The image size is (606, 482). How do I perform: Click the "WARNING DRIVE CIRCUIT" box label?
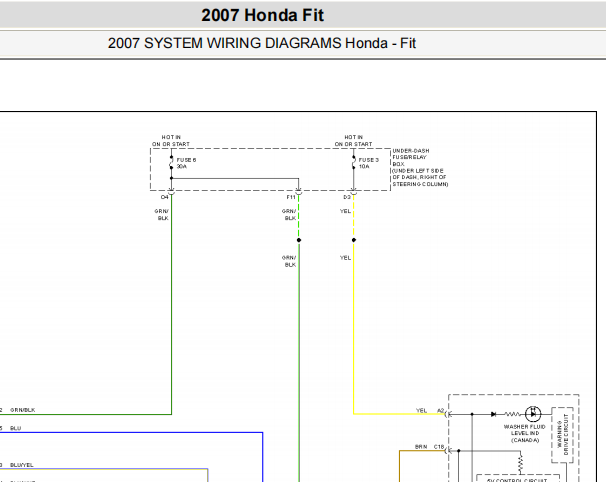click(562, 434)
